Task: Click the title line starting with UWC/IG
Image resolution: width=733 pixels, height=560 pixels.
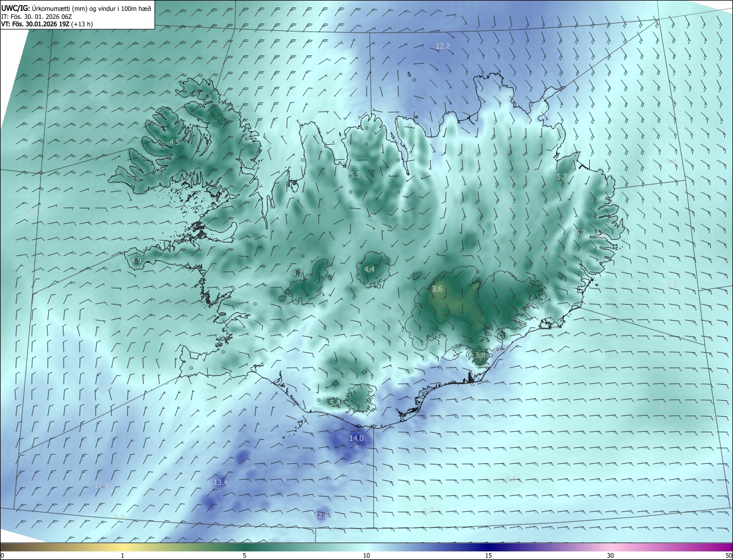Action: pyautogui.click(x=77, y=8)
